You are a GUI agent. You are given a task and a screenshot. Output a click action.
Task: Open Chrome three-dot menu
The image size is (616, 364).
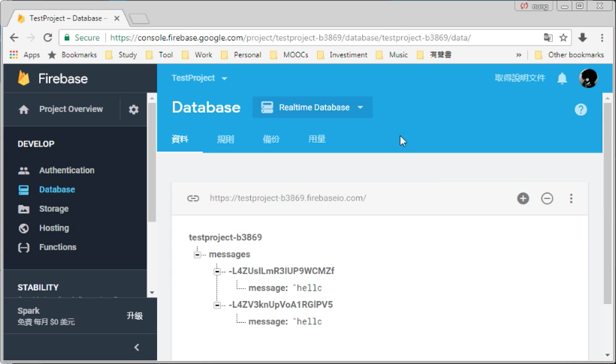pos(602,38)
